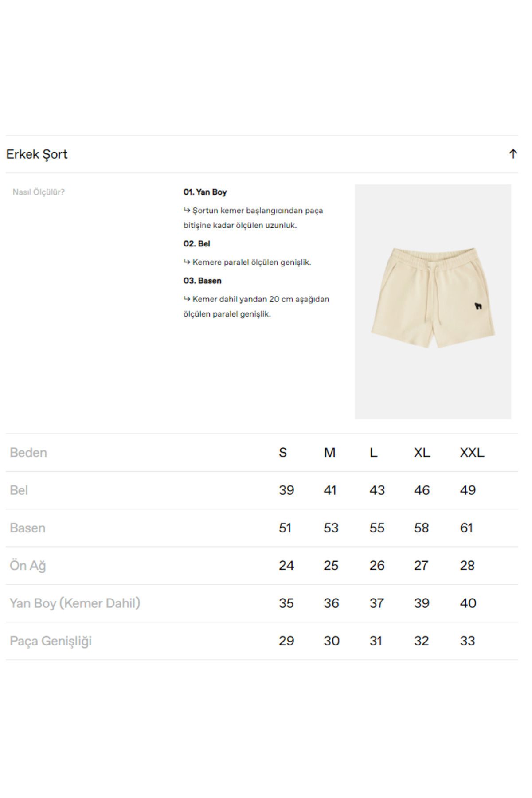Click the Nasıl Ölçülür? label

point(39,192)
